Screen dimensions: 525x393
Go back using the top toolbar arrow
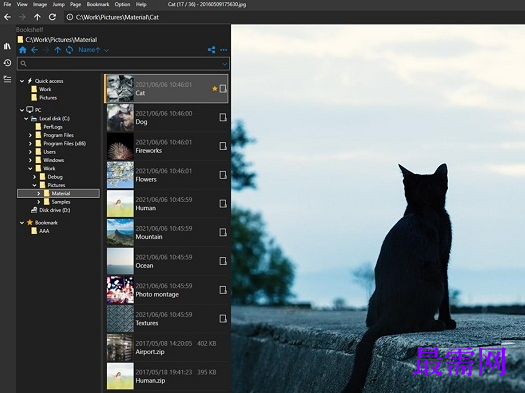click(7, 17)
